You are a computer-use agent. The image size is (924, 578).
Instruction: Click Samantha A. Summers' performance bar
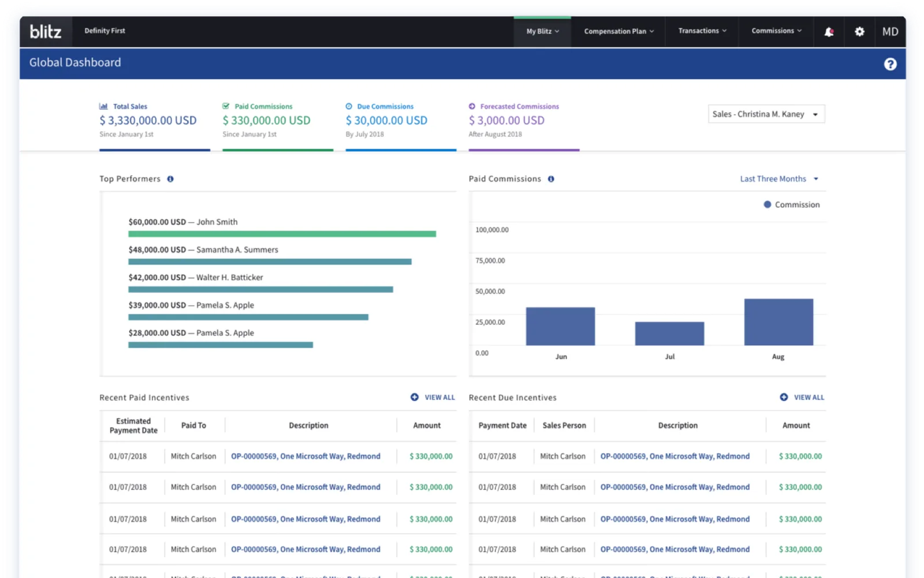(270, 262)
